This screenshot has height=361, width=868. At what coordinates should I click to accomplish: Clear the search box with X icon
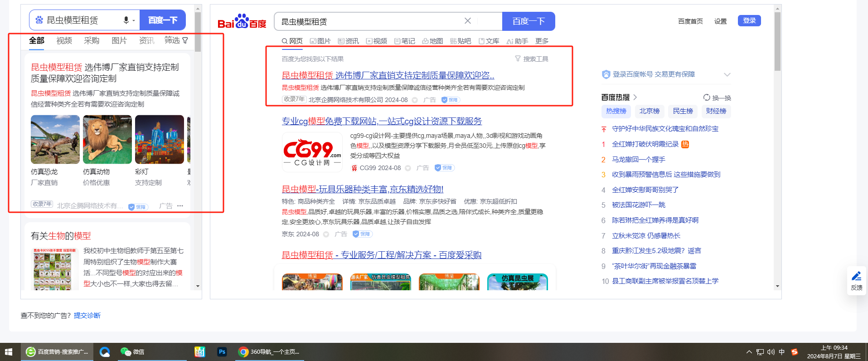coord(468,21)
